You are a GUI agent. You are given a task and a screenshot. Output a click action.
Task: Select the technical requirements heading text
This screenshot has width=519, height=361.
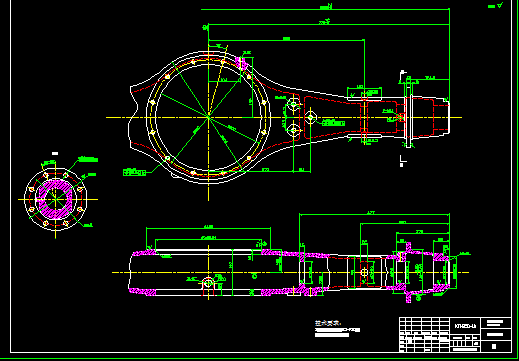pyautogui.click(x=328, y=323)
